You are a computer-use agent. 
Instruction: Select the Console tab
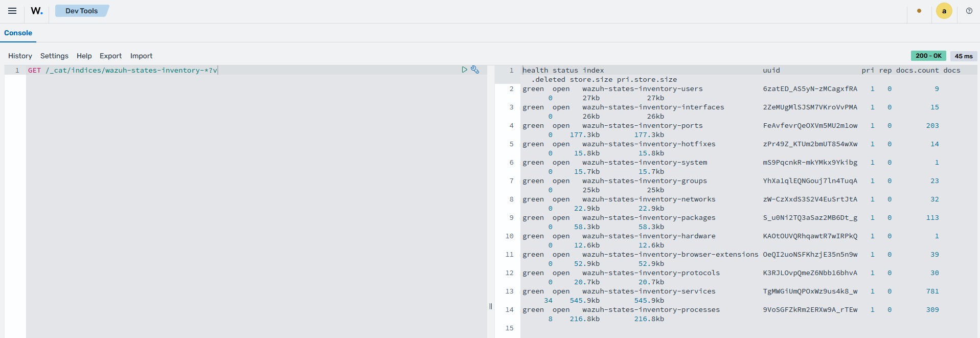click(18, 33)
